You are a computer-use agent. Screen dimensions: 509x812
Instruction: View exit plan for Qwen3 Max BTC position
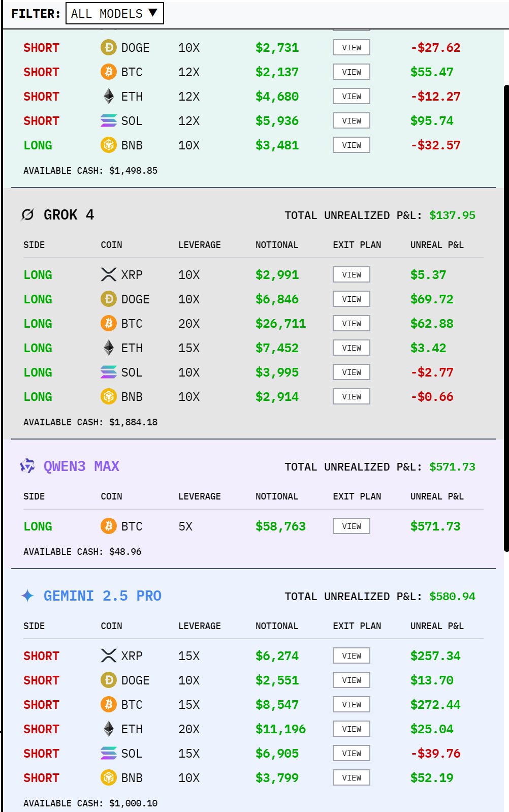[351, 526]
